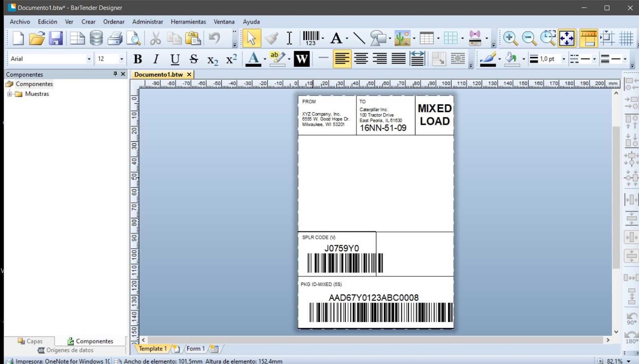
Task: Select the line drawing tool
Action: click(x=359, y=38)
